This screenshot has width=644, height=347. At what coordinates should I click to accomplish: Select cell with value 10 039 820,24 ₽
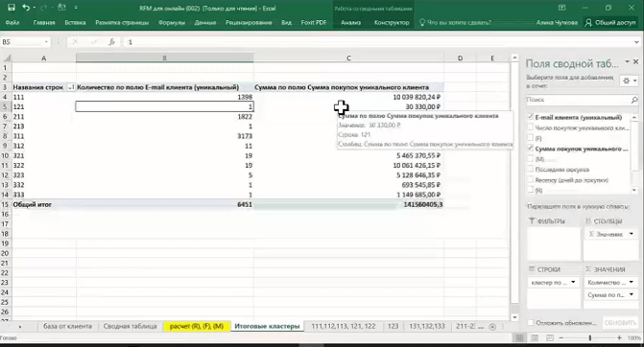coord(348,97)
